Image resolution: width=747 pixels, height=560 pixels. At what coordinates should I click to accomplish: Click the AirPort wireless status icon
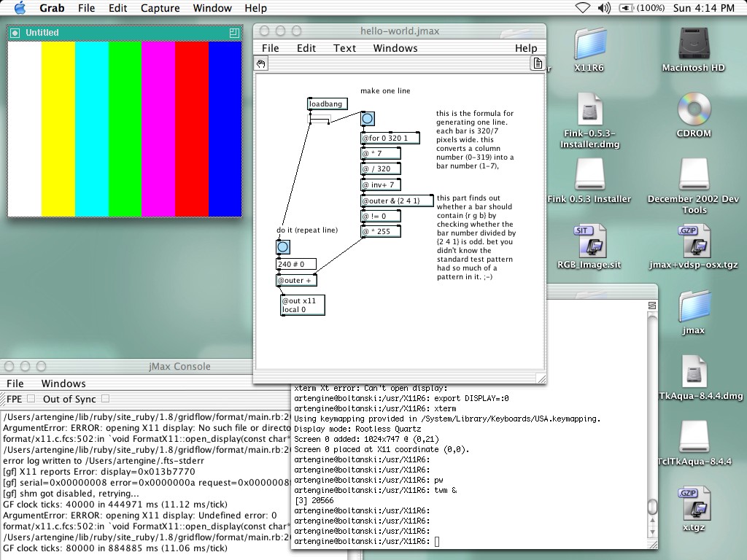[x=583, y=8]
